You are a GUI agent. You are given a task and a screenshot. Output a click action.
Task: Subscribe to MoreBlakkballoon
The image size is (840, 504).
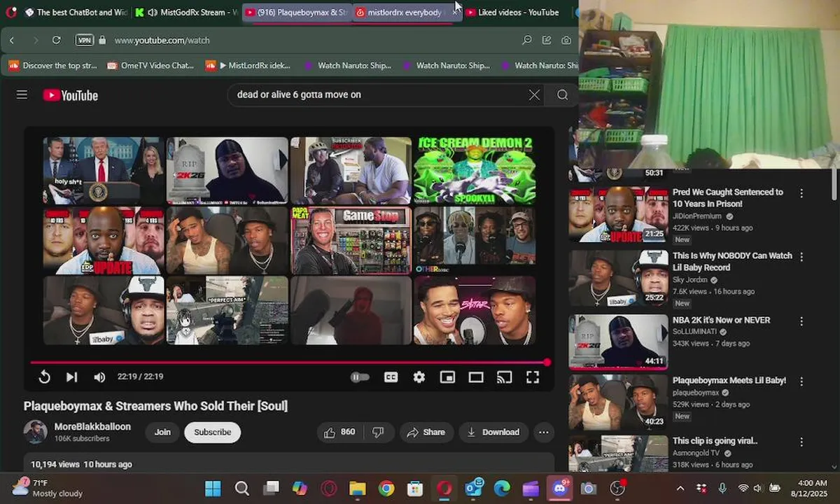pos(212,432)
